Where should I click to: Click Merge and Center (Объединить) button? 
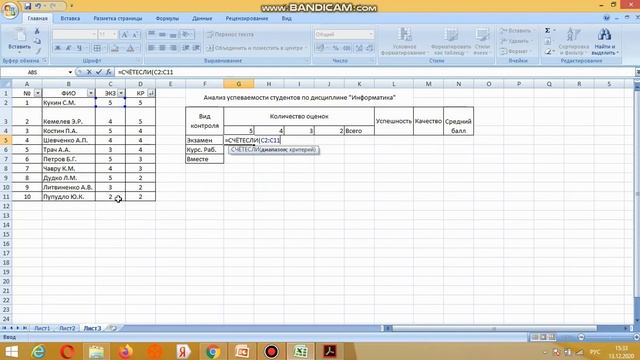[x=256, y=48]
